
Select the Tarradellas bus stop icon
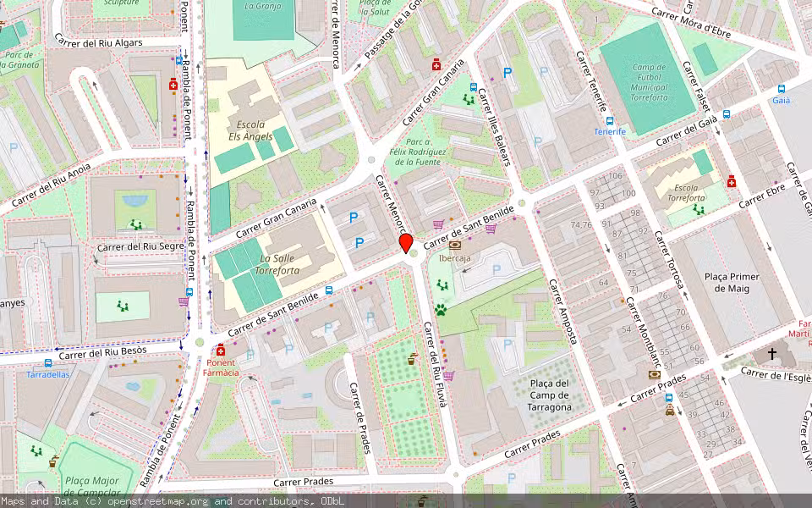point(48,363)
